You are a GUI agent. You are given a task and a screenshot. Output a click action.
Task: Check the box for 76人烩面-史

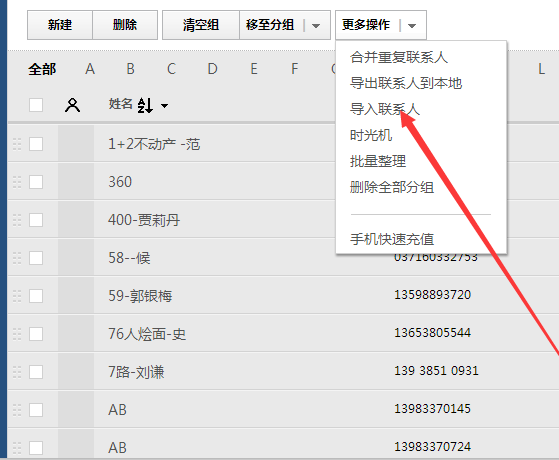click(x=36, y=334)
